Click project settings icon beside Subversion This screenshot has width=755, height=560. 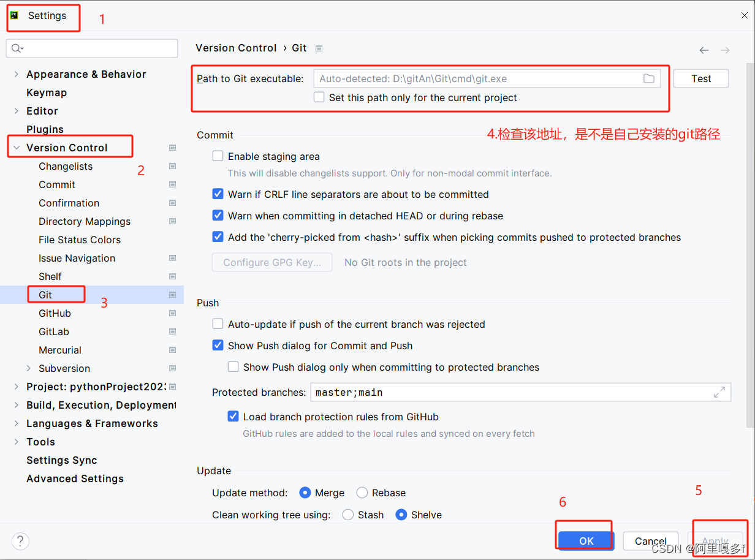pos(173,368)
